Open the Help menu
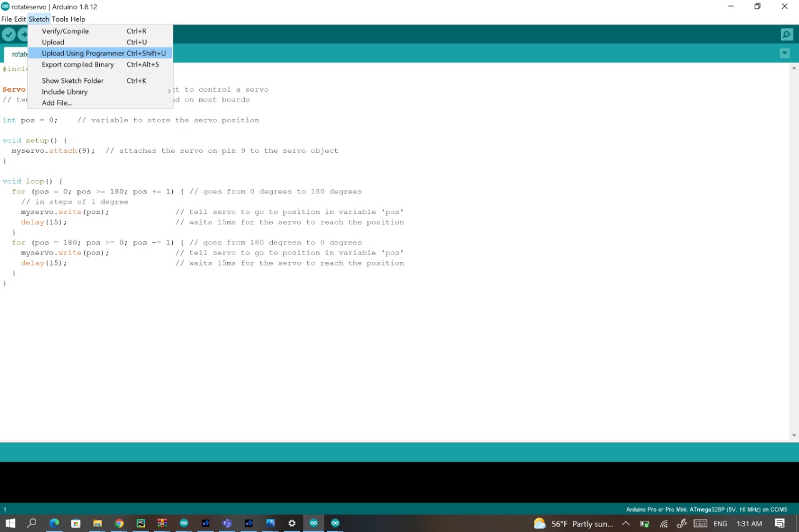799x532 pixels. pyautogui.click(x=78, y=19)
